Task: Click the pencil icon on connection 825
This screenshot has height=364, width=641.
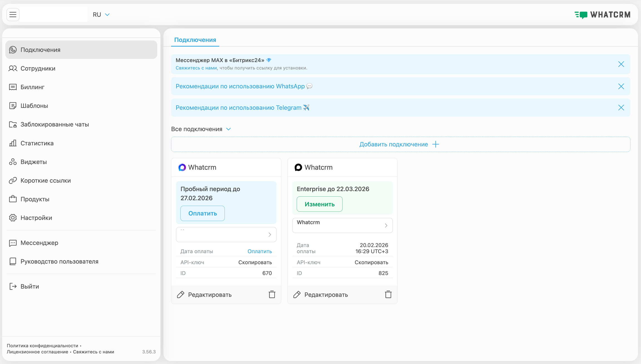Action: click(297, 295)
